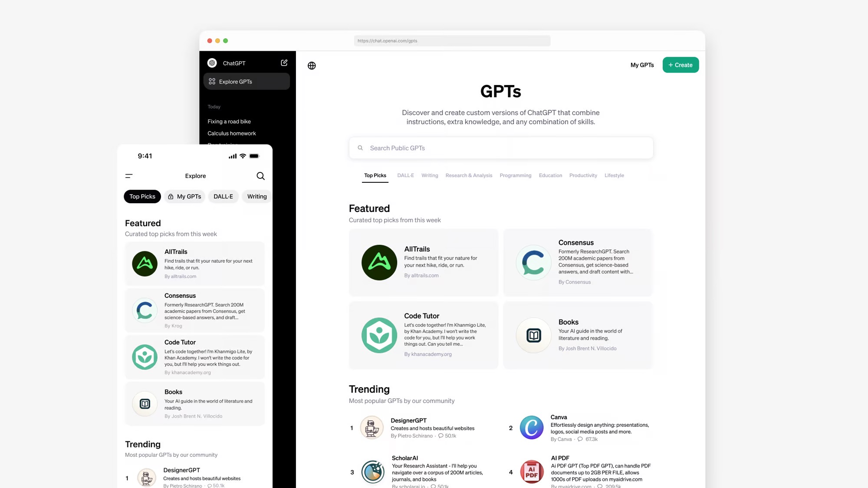
Task: Select the Top Picks tab on mobile
Action: 142,196
